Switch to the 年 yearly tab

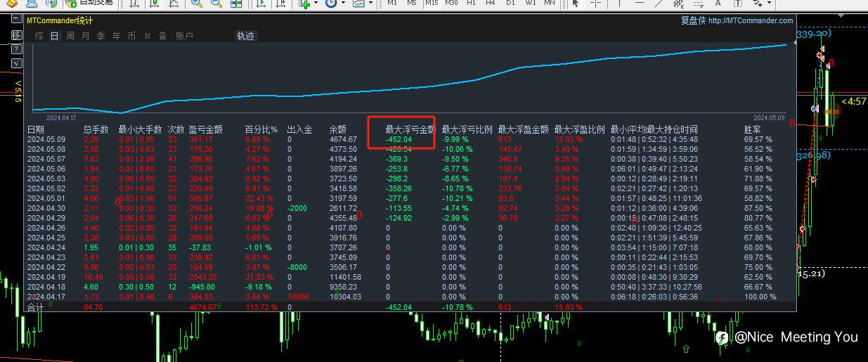116,36
